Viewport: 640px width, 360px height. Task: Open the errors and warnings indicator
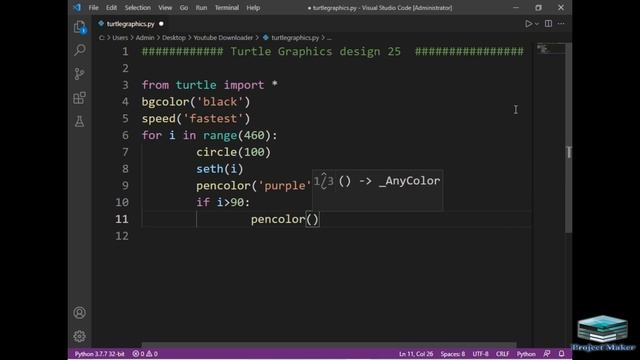145,354
